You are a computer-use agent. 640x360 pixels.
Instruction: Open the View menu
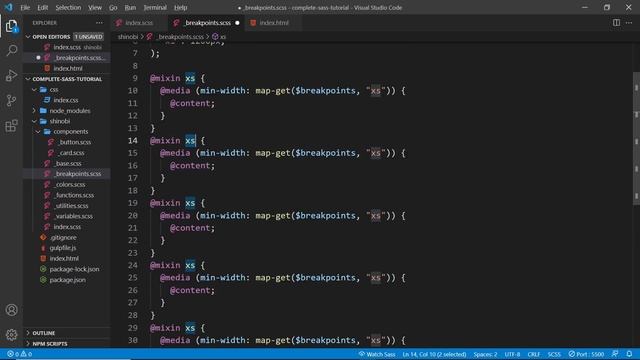point(95,7)
